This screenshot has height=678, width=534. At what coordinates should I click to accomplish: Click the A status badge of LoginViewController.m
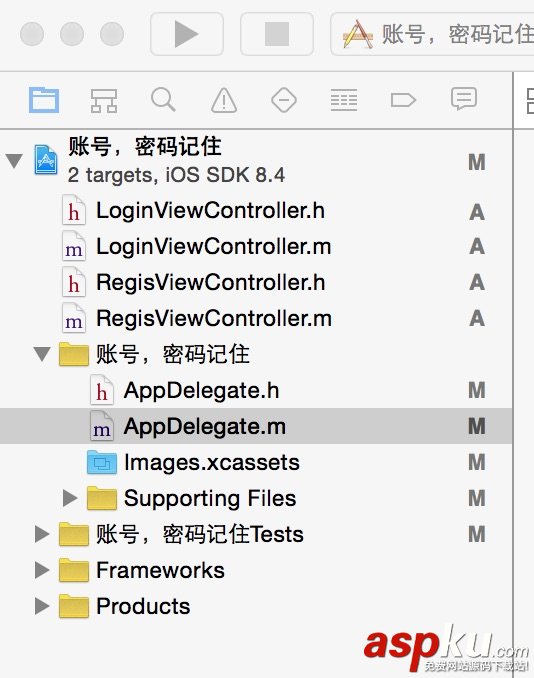point(477,246)
